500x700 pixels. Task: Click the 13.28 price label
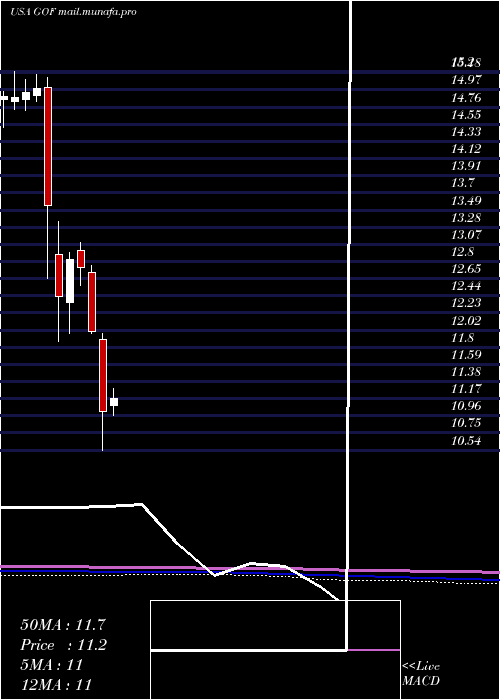click(467, 217)
